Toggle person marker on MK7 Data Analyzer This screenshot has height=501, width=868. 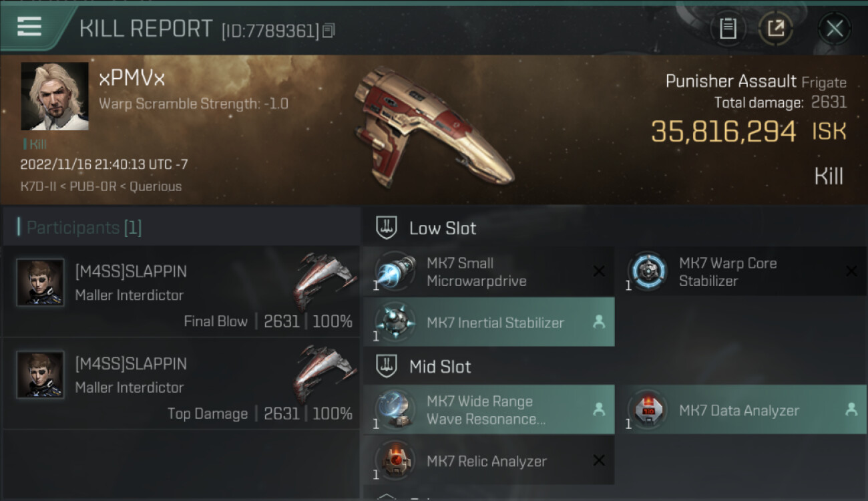[851, 409]
